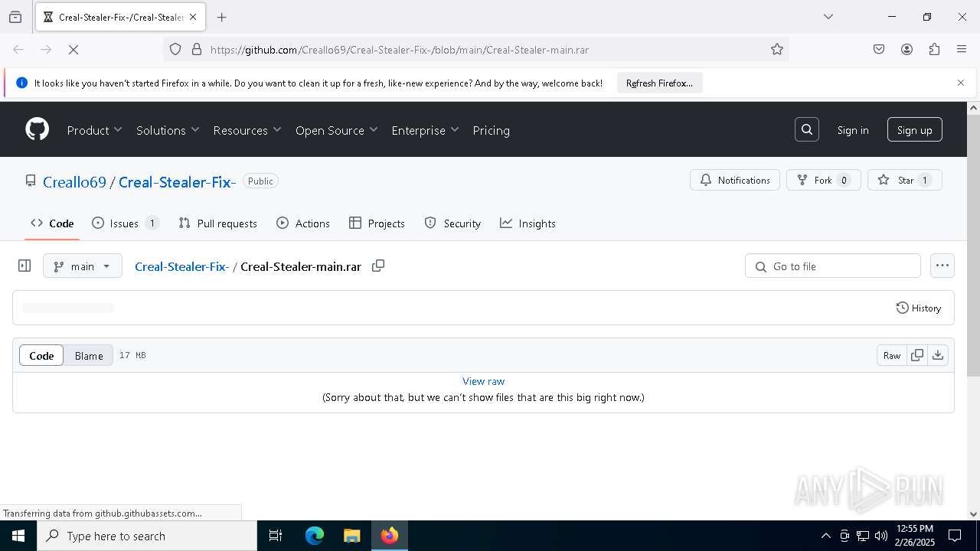The image size is (980, 551).
Task: Switch to the Pull requests tab
Action: (217, 223)
